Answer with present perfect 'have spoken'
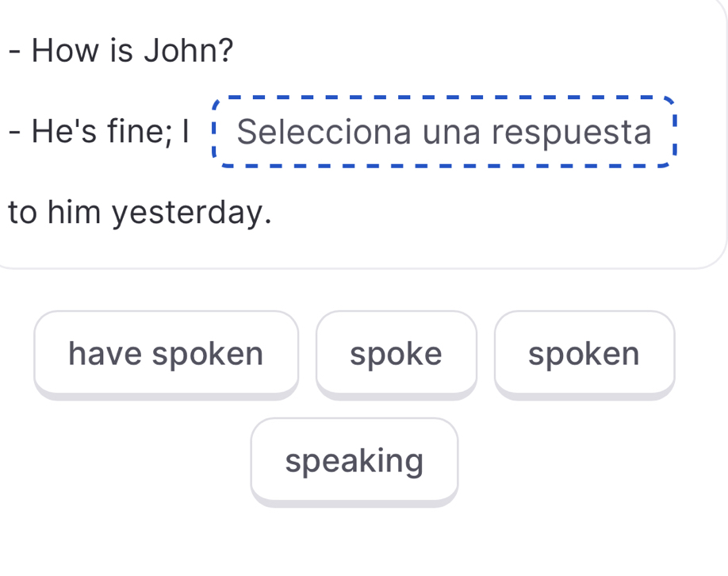The image size is (728, 576). tap(166, 353)
